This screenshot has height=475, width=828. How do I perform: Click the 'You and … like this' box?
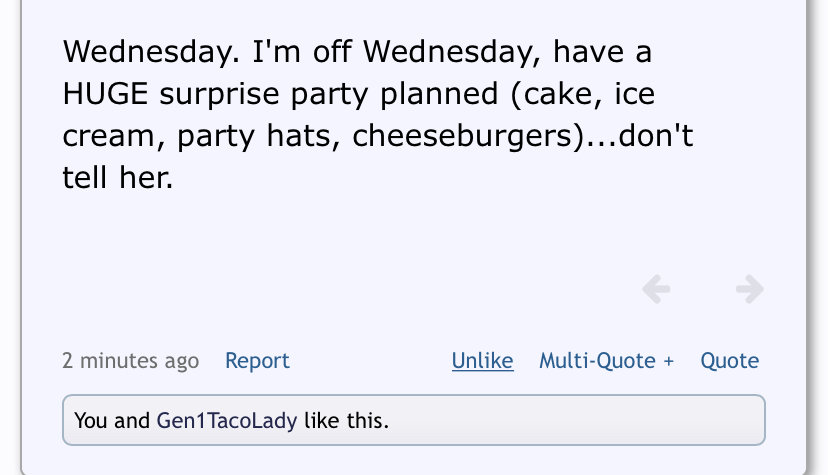413,420
